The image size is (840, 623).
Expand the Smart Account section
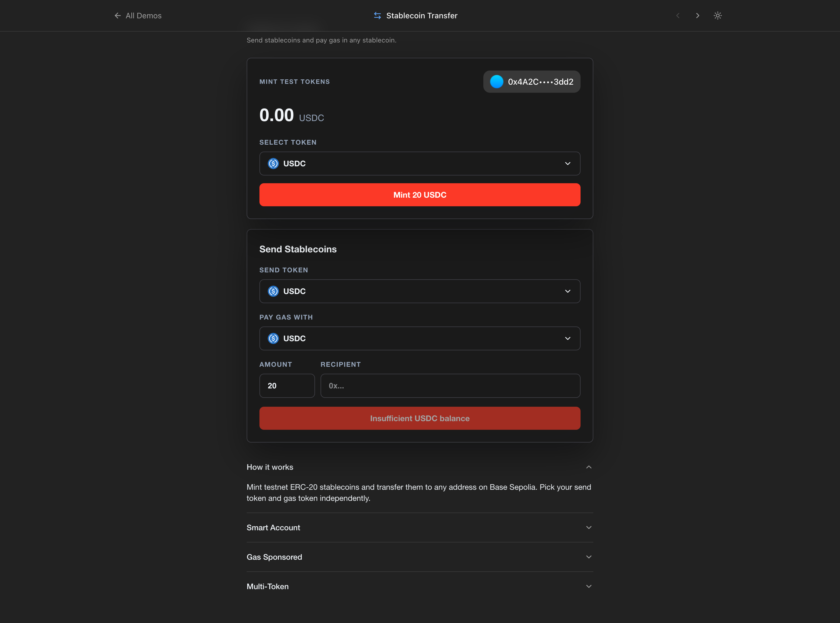pos(588,527)
